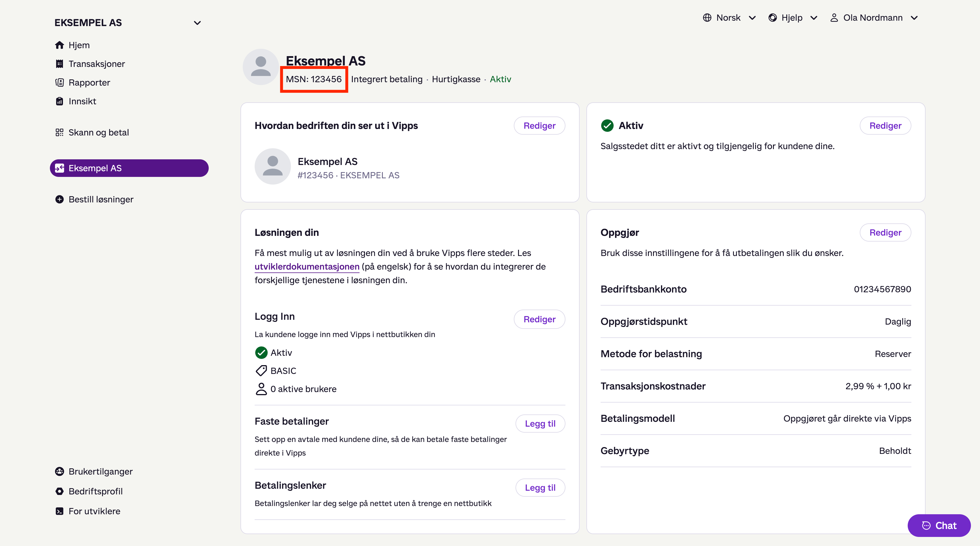Click Legg til for Faste betalinger
This screenshot has height=546, width=980.
[x=540, y=424]
